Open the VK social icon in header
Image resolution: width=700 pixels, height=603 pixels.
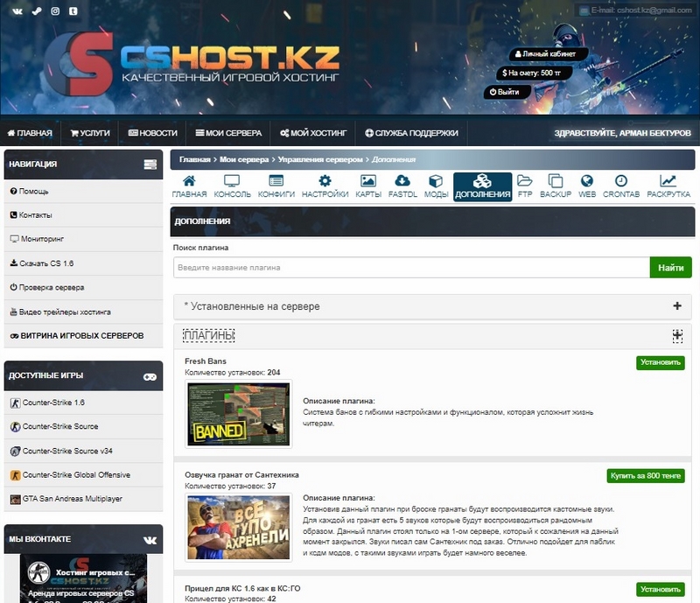click(x=17, y=11)
